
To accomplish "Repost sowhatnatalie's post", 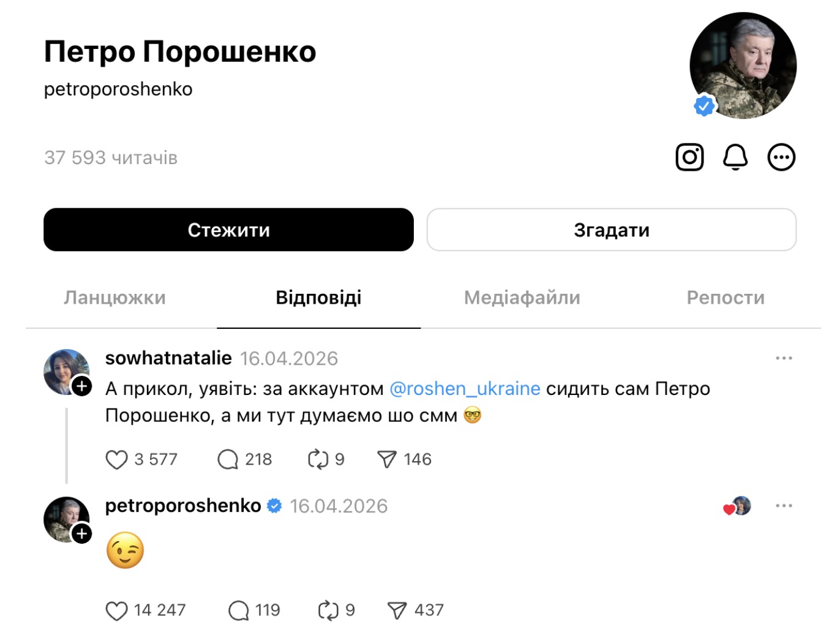I will click(318, 459).
